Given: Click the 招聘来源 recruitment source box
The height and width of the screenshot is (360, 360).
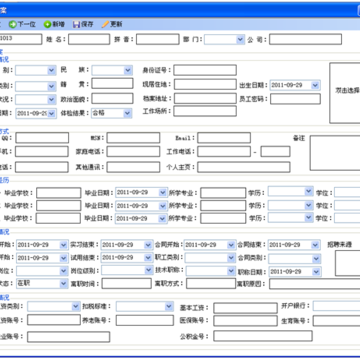Looking at the screenshot, I should click(x=348, y=263).
